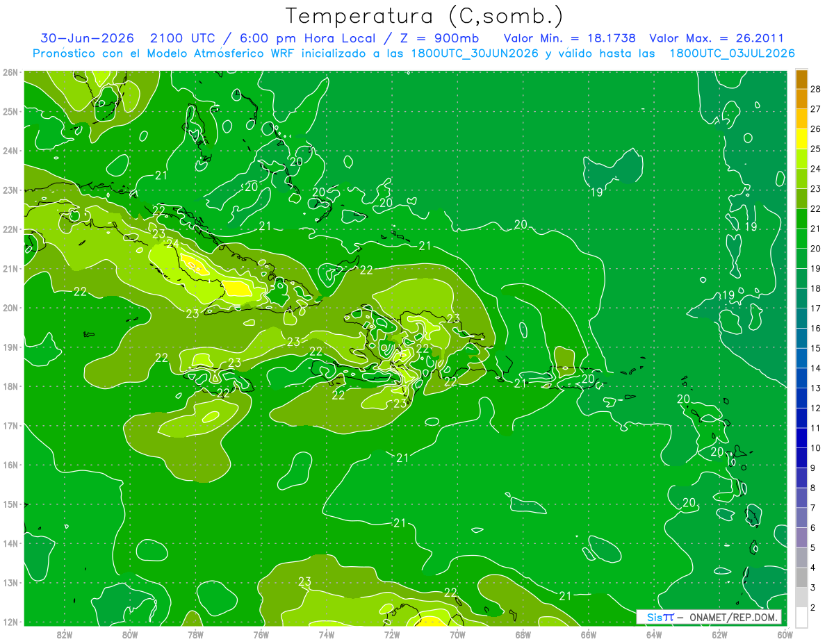Image resolution: width=834 pixels, height=644 pixels.
Task: Click the "2100 UTC" time label
Action: pyautogui.click(x=183, y=38)
